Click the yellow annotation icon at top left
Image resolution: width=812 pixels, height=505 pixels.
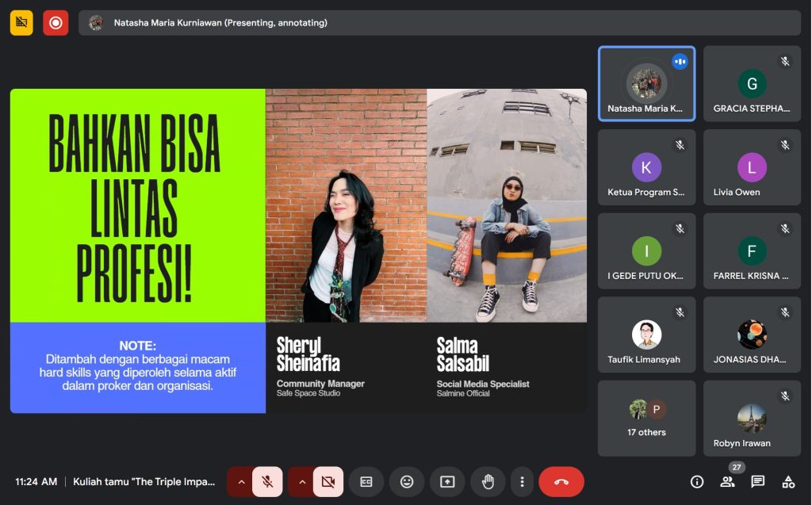pyautogui.click(x=21, y=23)
